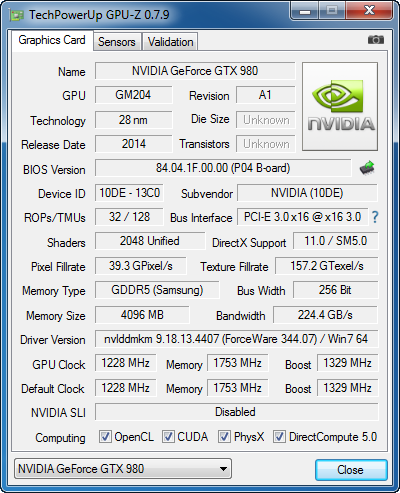The height and width of the screenshot is (493, 400).
Task: Click the "Release Date" label
Action: tap(53, 145)
